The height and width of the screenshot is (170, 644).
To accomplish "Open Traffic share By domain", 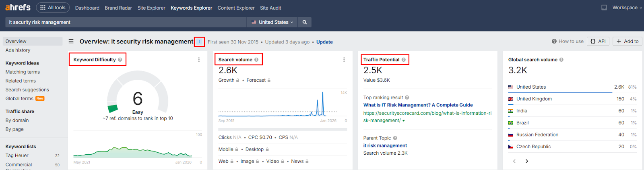I will (x=17, y=120).
